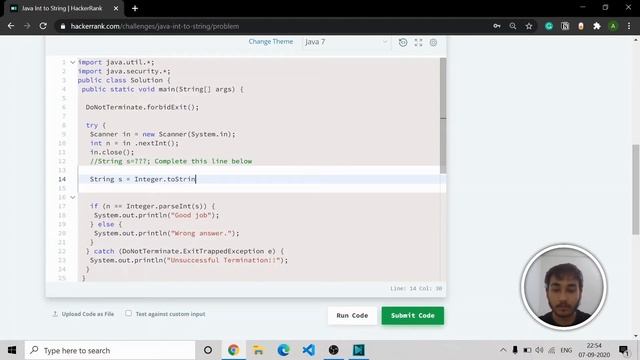Open the Notion extension icon

(565, 26)
